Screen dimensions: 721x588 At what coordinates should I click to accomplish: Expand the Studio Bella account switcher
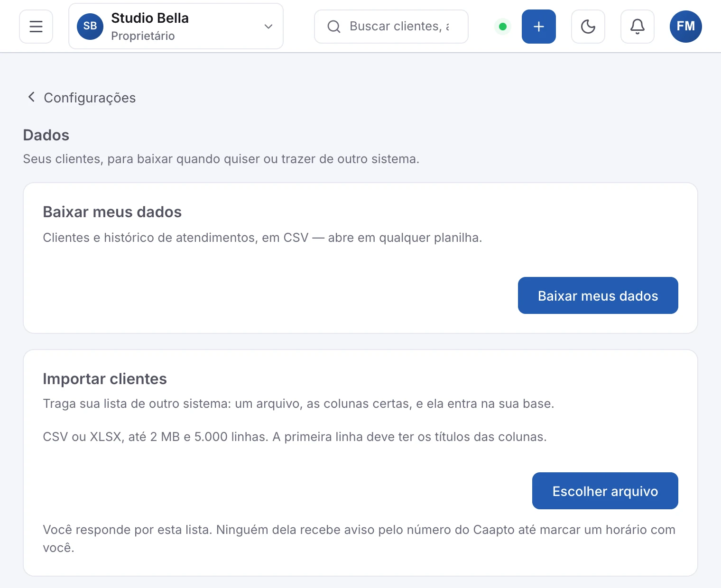click(176, 27)
